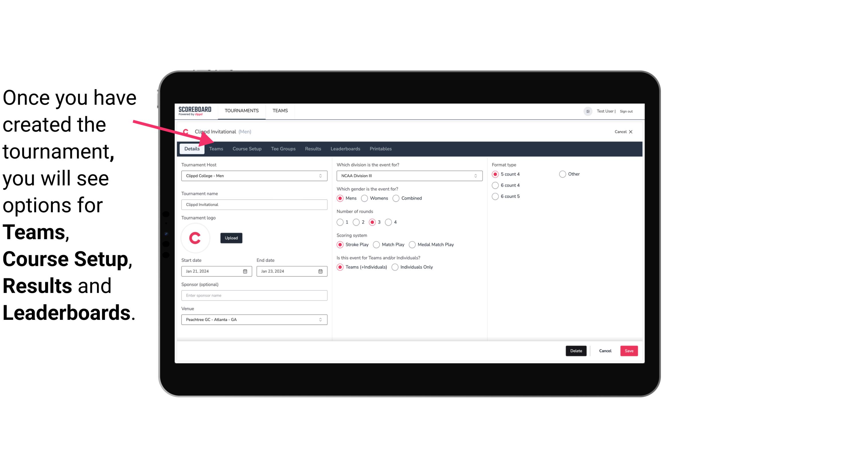Click the Save button
The image size is (868, 467).
point(629,351)
